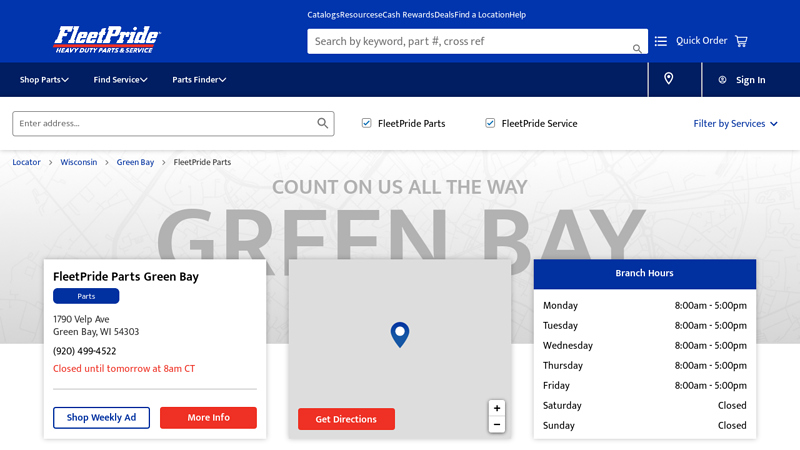The height and width of the screenshot is (450, 800).
Task: Click the location pin icon in navbar
Action: [x=669, y=79]
